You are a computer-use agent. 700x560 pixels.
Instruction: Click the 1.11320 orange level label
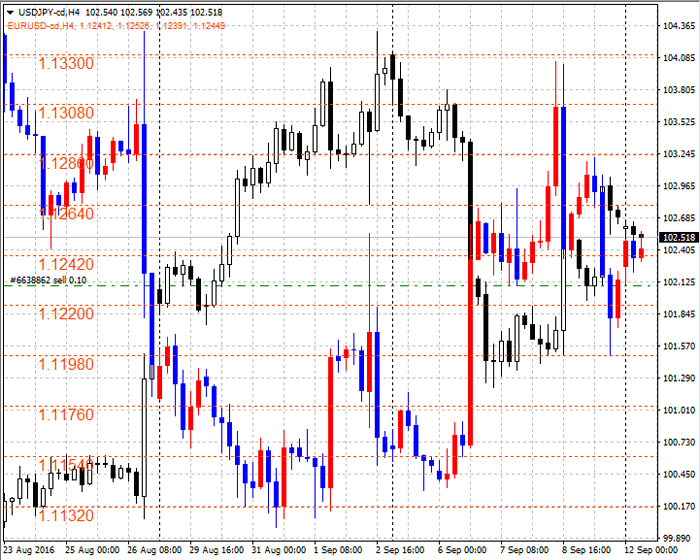66,515
